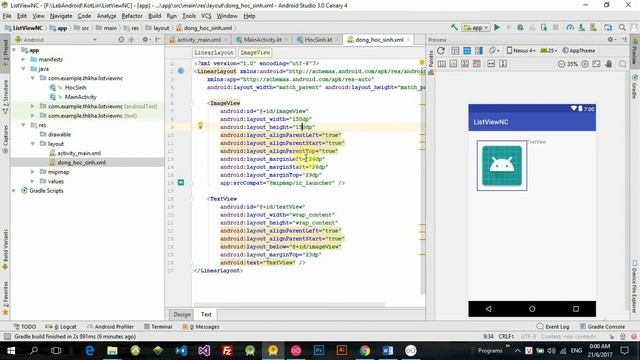This screenshot has width=640, height=360.
Task: Click the image gutter icon beside srcCompat line
Action: click(x=181, y=182)
